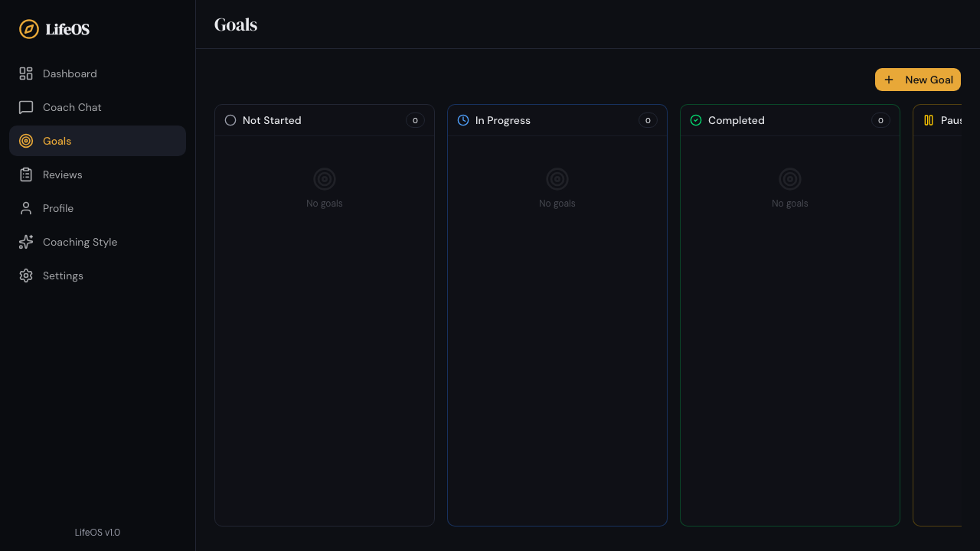Click the Profile person icon

pyautogui.click(x=26, y=208)
